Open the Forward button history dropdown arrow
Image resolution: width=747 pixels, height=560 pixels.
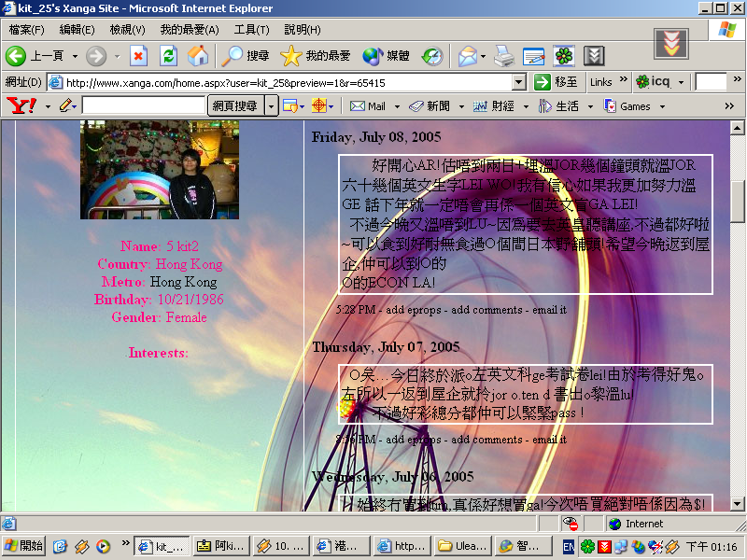point(118,56)
